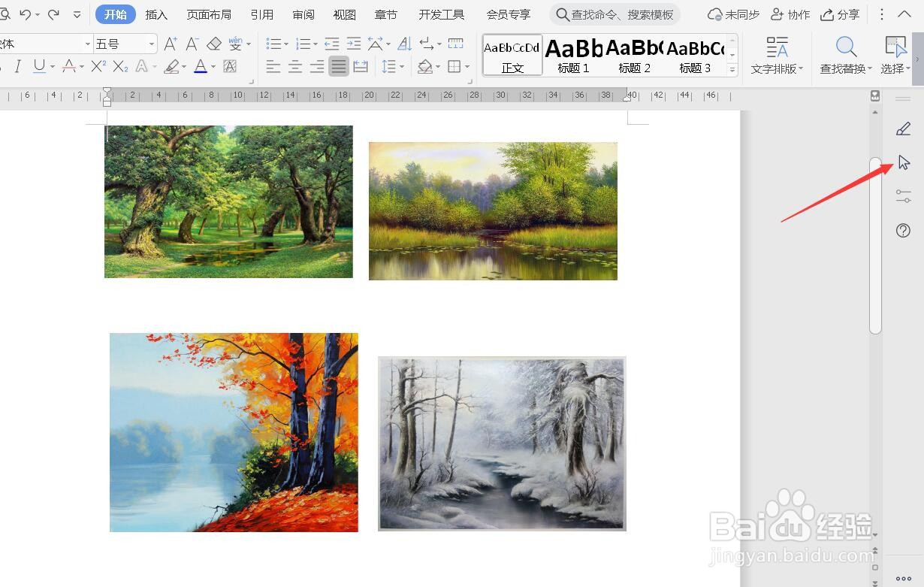Open the Chinese typesetting (A with arrows) tool
This screenshot has width=924, height=587.
[375, 44]
